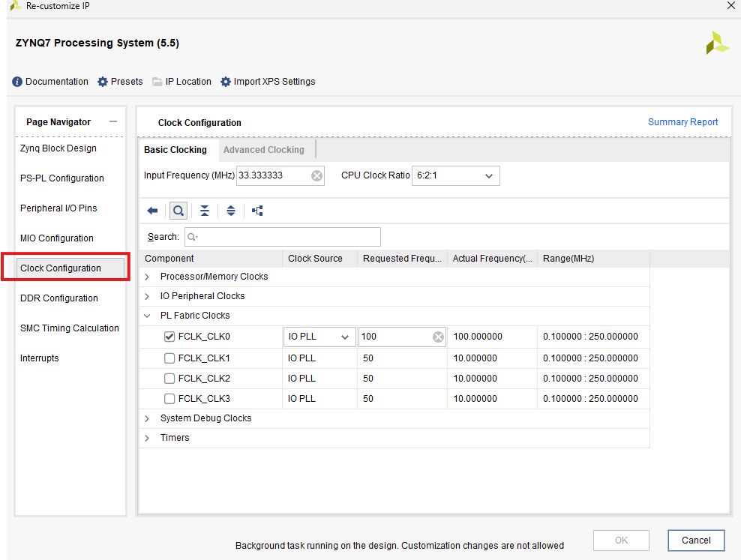Select the FCLK_CLK0 actual frequency 100.000000 cell

pyautogui.click(x=493, y=337)
